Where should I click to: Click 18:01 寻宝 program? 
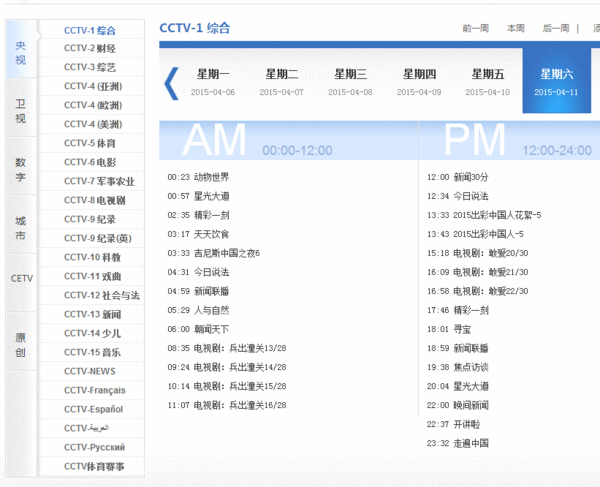[449, 329]
